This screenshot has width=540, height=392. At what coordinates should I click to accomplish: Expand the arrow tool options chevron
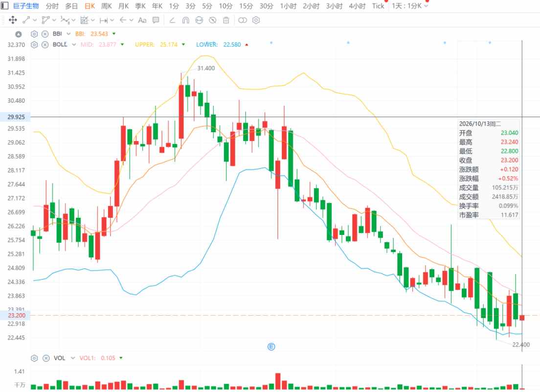tap(131, 21)
